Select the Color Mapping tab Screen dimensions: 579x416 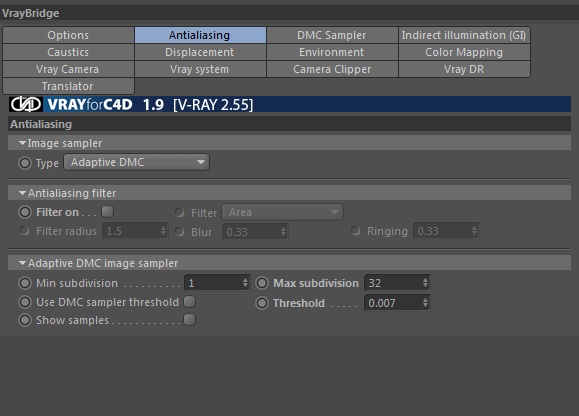(x=464, y=52)
